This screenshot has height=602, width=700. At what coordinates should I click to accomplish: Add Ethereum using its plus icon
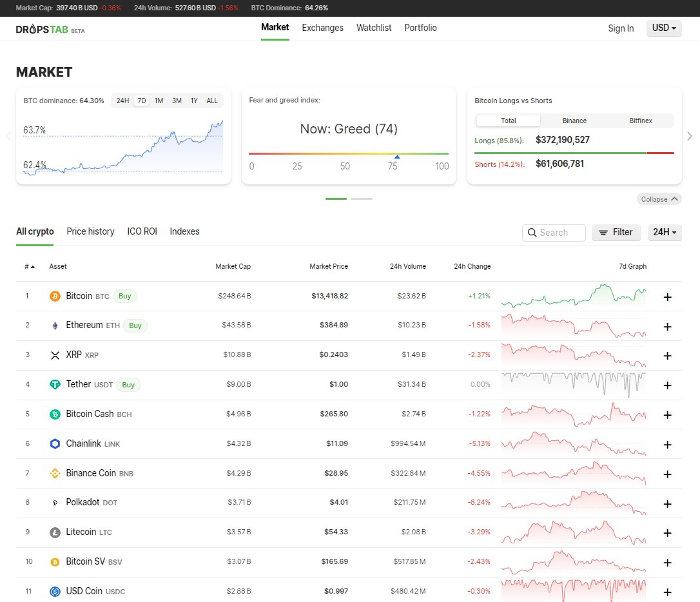pos(667,327)
